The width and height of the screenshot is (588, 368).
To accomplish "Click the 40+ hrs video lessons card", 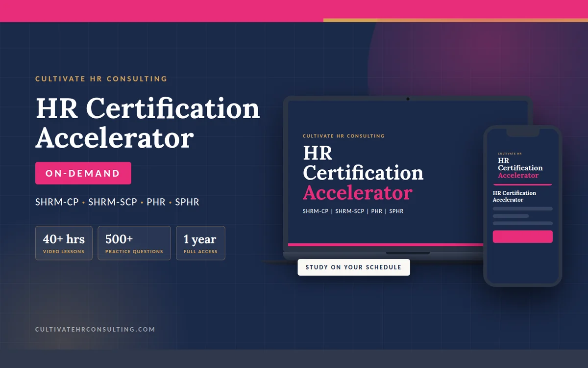I will click(x=64, y=243).
